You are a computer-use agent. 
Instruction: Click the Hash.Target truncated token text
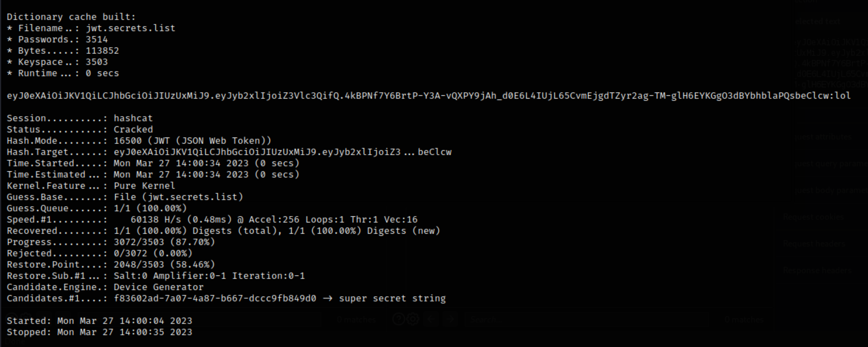[282, 152]
